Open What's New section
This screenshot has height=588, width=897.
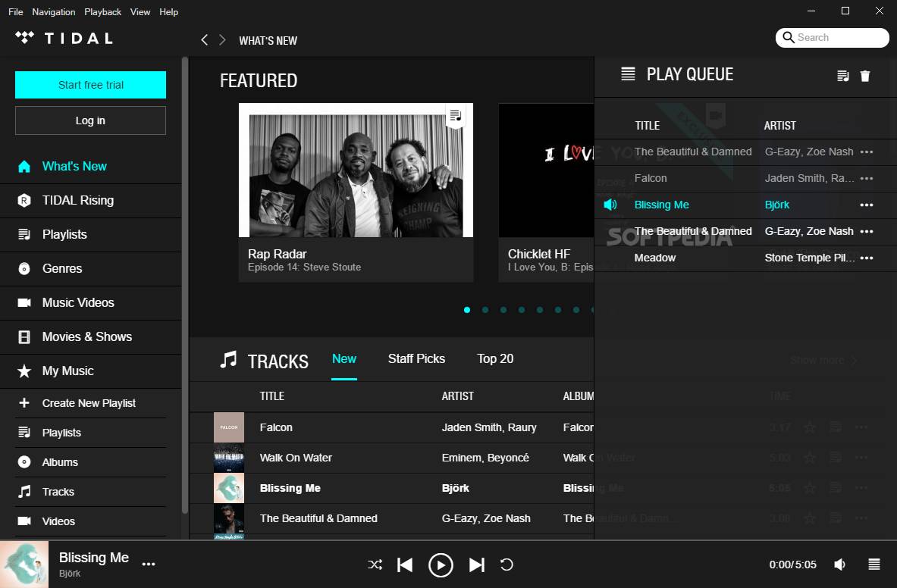tap(90, 166)
